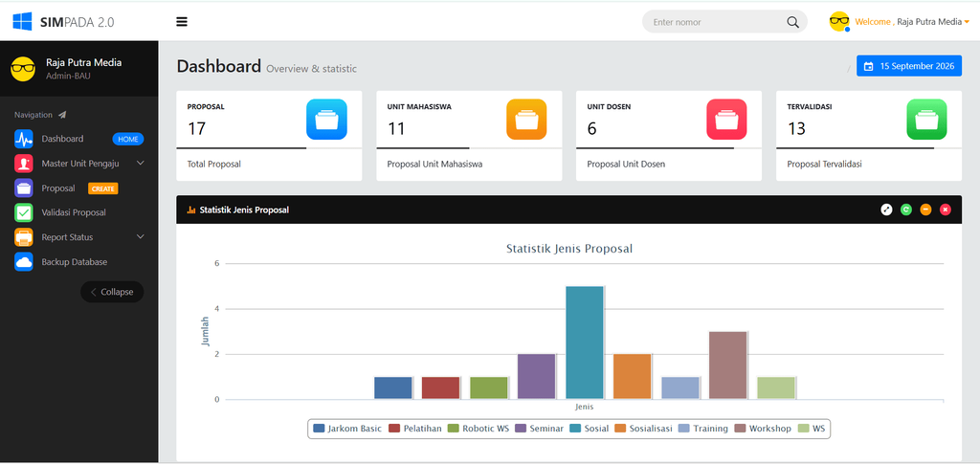The height and width of the screenshot is (464, 980).
Task: Click the orange Report Status printer icon
Action: pyautogui.click(x=24, y=237)
